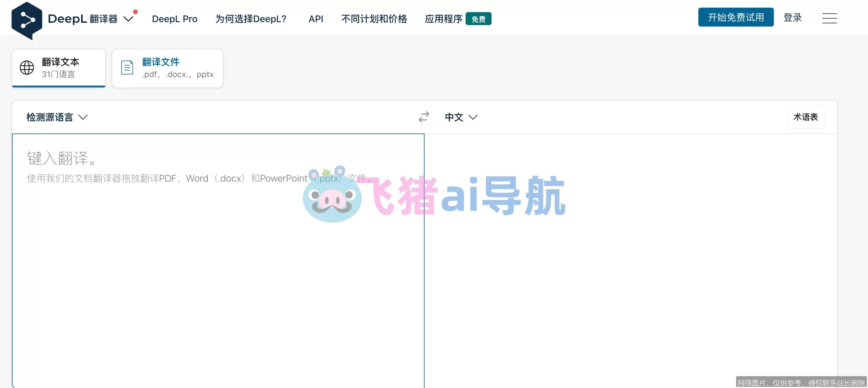Open 为何选择DeepL? menu item

click(251, 19)
